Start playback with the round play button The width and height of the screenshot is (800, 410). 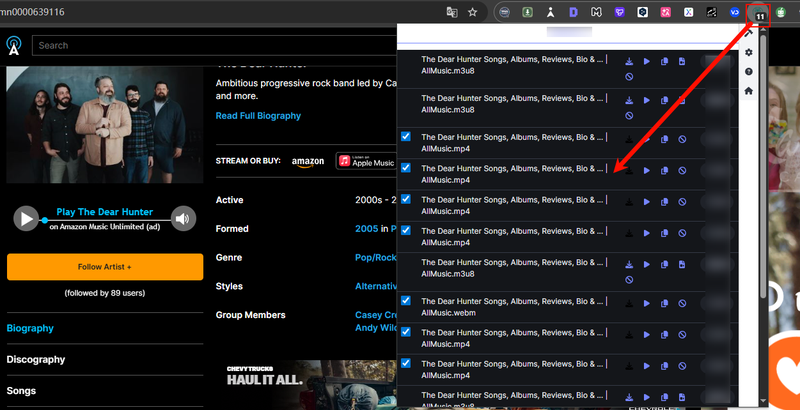point(26,219)
